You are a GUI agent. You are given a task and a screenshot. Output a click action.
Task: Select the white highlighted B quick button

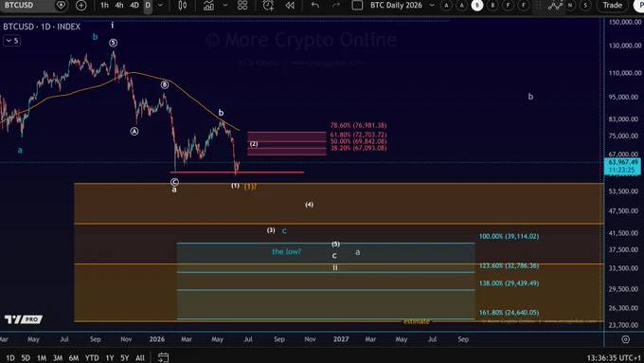[x=477, y=6]
